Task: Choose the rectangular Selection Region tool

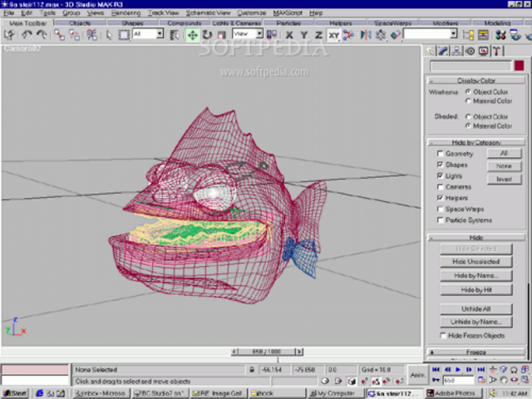Action: [124, 35]
